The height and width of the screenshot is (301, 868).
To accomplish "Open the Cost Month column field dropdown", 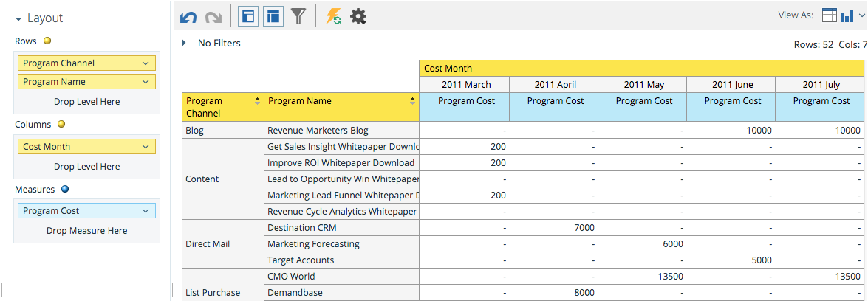I will click(145, 147).
